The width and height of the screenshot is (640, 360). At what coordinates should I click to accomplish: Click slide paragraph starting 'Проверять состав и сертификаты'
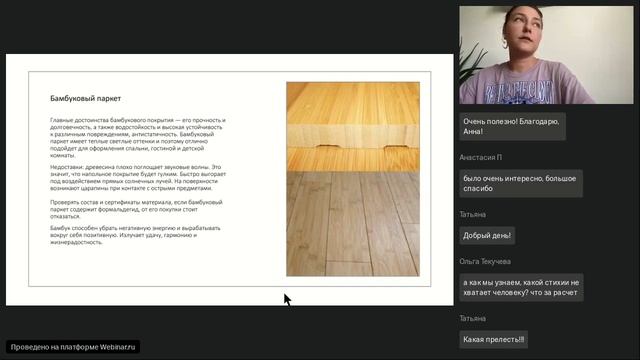[x=136, y=209]
